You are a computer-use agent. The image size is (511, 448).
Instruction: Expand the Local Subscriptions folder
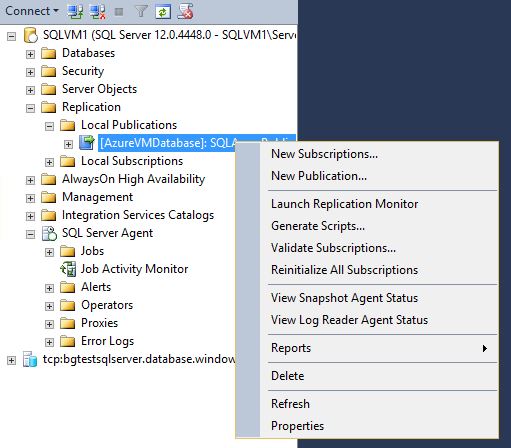[49, 162]
